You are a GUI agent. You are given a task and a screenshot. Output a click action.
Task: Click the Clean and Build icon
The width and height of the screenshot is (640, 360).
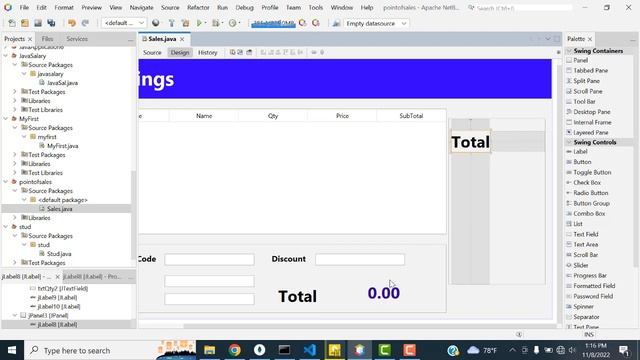(185, 23)
